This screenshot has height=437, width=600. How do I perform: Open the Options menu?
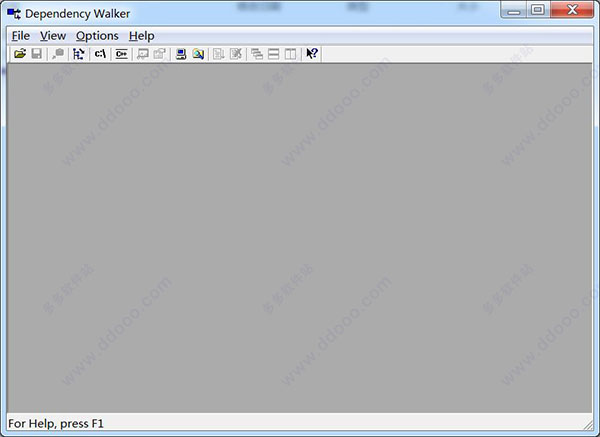point(97,36)
